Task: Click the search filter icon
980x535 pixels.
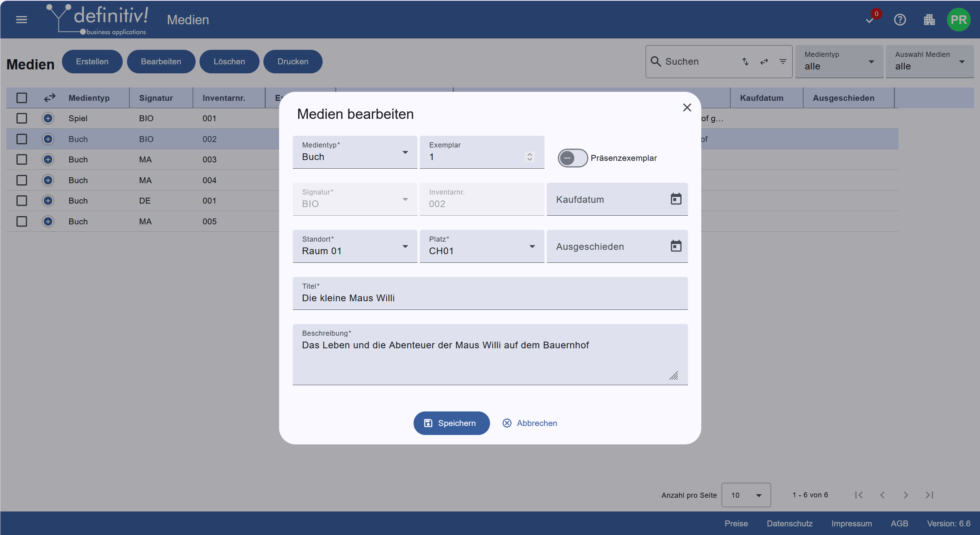Action: coord(783,62)
